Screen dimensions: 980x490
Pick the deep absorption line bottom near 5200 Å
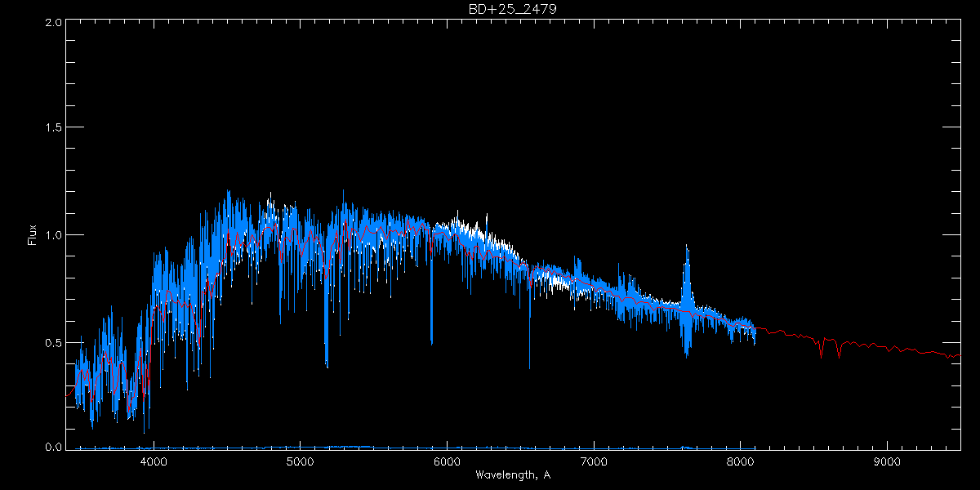[327, 365]
